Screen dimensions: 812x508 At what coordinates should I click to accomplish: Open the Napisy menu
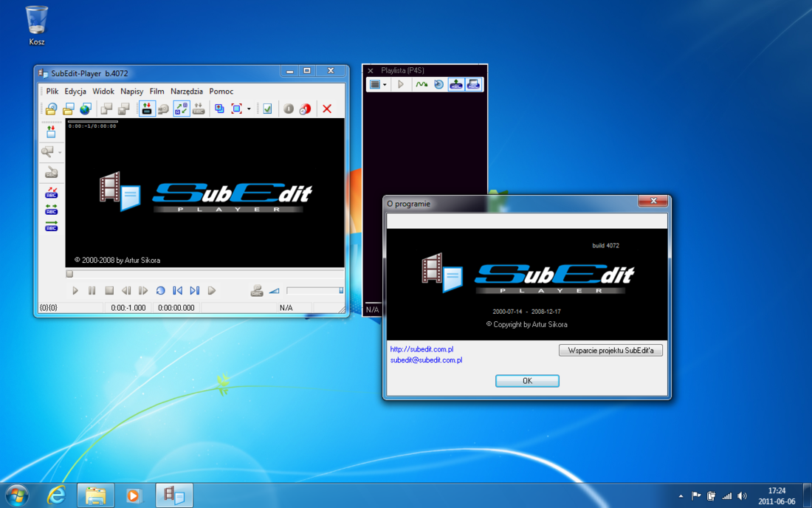[131, 91]
